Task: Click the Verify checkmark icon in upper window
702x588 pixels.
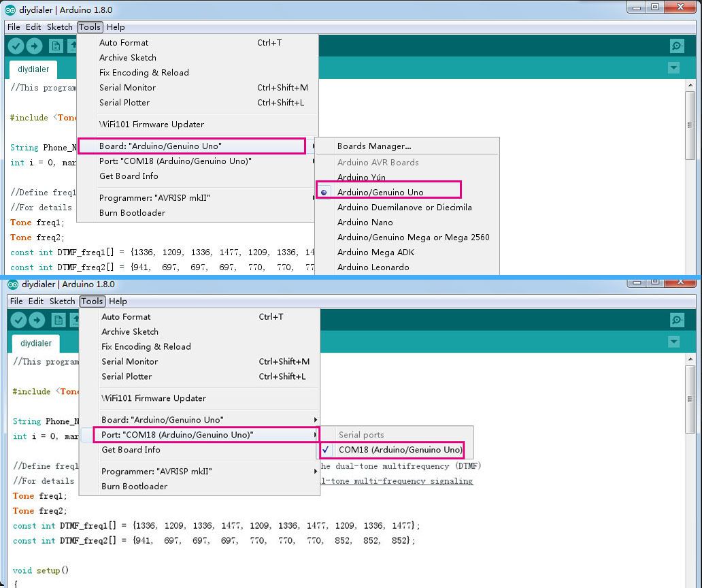Action: click(x=16, y=46)
